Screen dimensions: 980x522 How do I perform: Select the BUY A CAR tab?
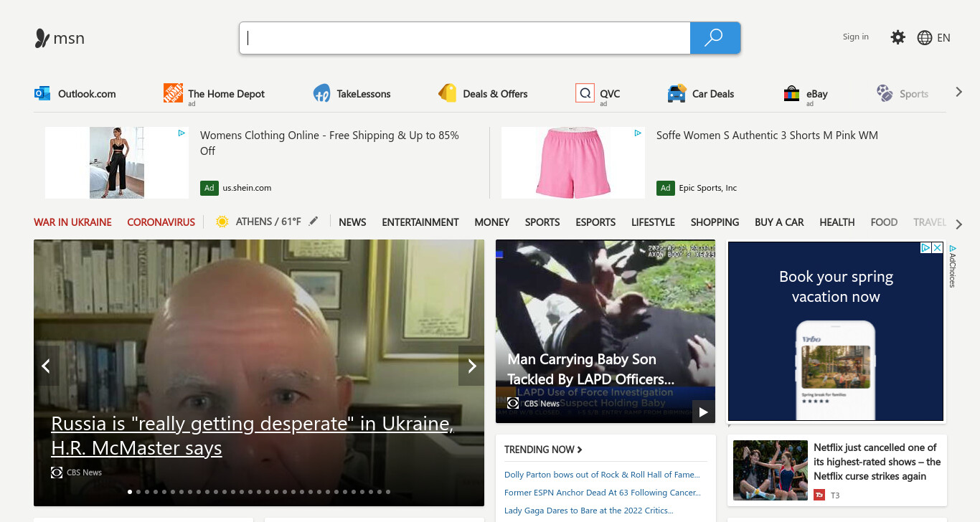pyautogui.click(x=779, y=222)
